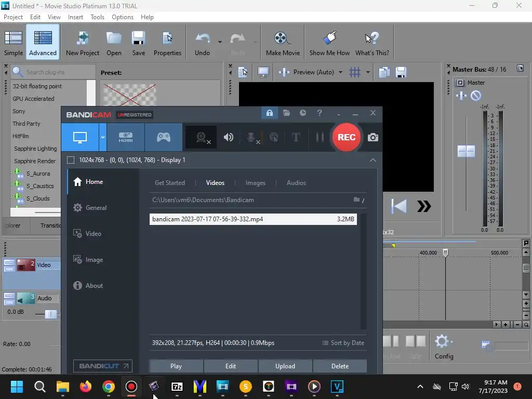Click Bandicam pause recording icon
The width and height of the screenshot is (532, 399).
coord(320,137)
